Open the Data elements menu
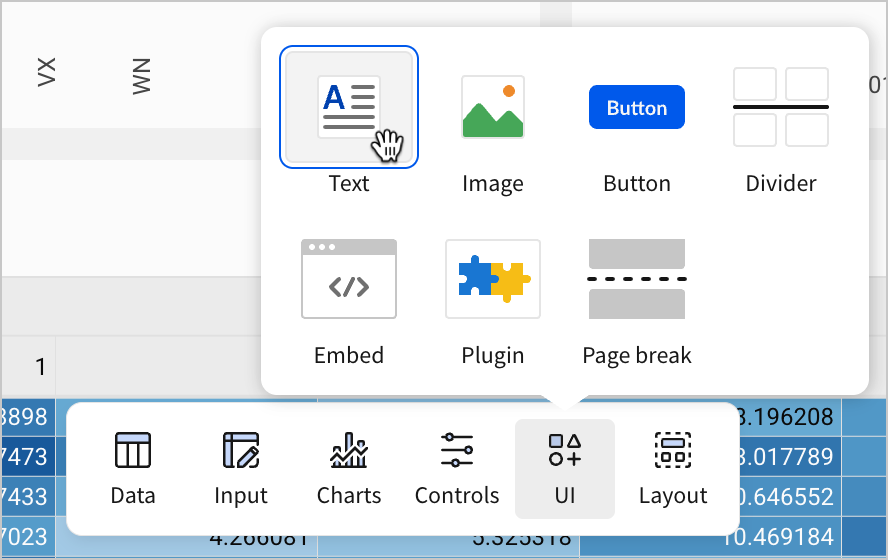Screen dimensions: 888x560 coord(133,468)
